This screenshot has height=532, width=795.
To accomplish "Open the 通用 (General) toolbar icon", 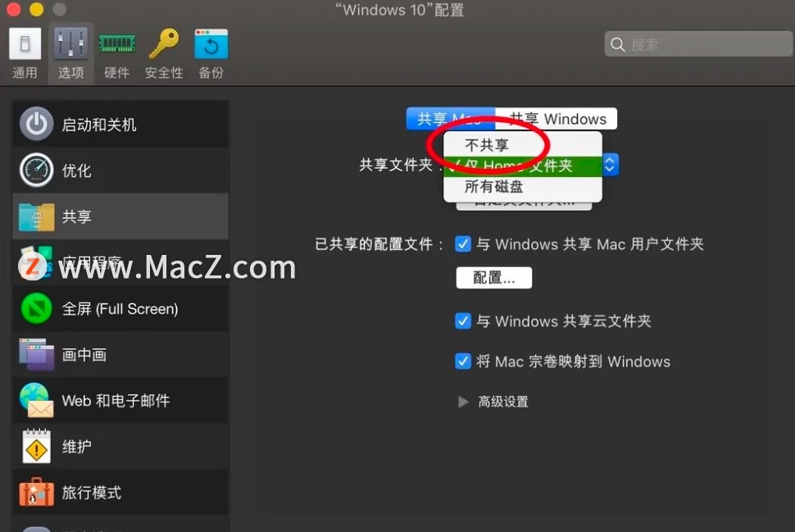I will (x=25, y=44).
